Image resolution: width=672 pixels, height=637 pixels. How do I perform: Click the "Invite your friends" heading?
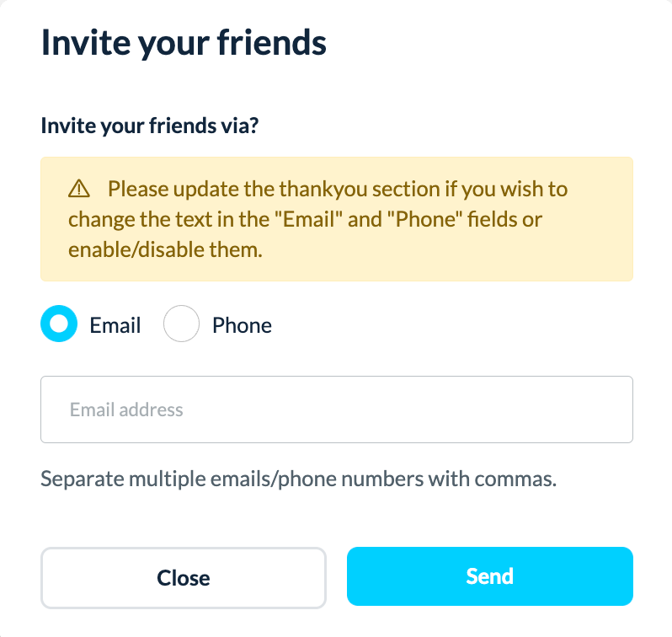click(x=184, y=42)
